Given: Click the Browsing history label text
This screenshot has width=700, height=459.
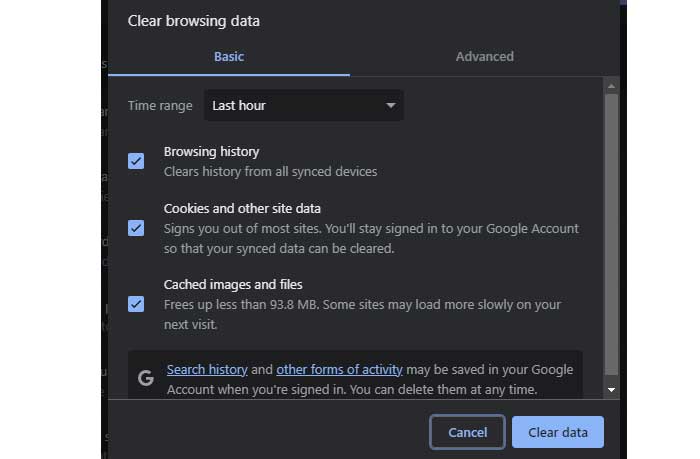Looking at the screenshot, I should coord(211,152).
